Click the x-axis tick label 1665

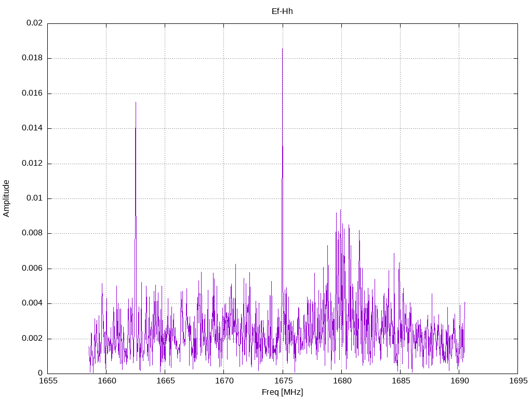(x=165, y=381)
